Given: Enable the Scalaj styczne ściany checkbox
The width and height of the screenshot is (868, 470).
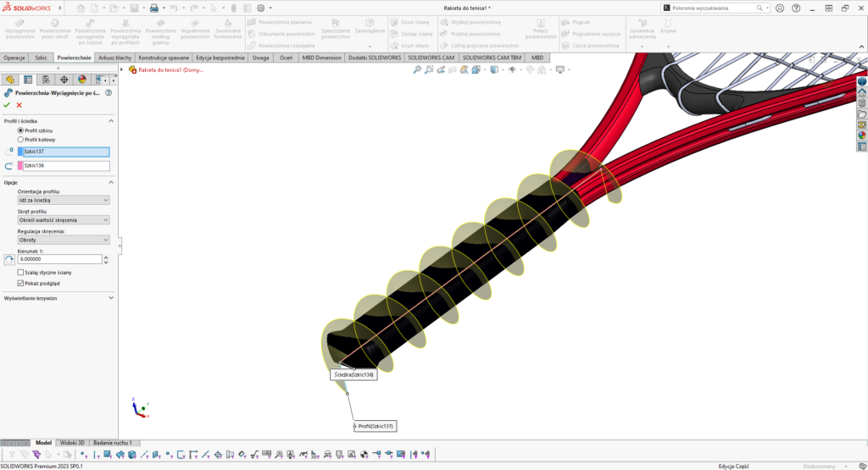Looking at the screenshot, I should [20, 273].
